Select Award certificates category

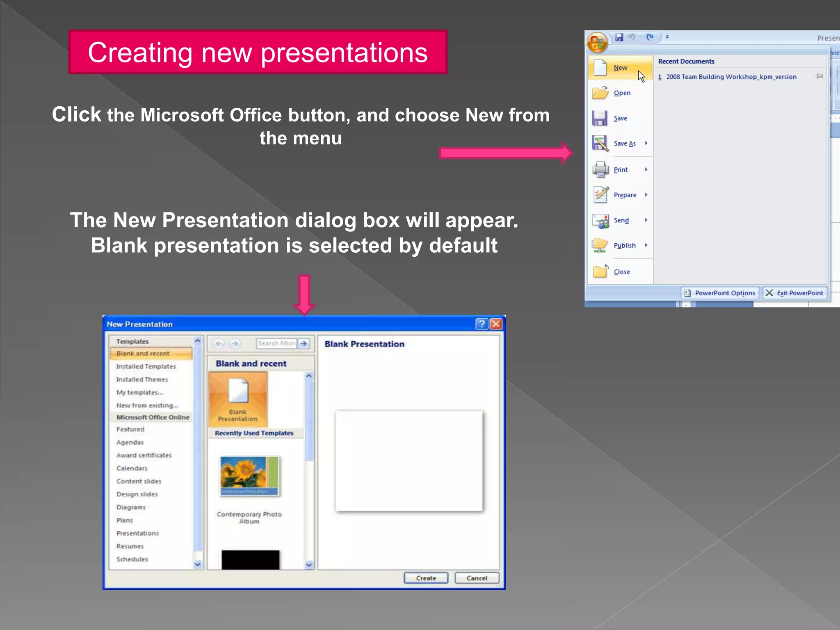point(144,455)
